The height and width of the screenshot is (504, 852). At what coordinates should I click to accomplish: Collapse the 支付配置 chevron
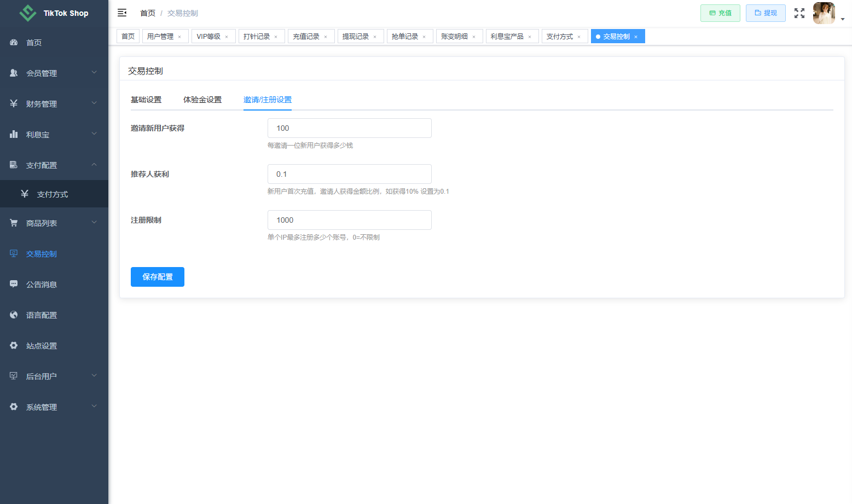(94, 164)
